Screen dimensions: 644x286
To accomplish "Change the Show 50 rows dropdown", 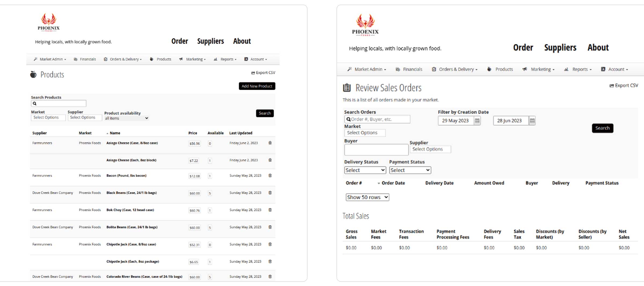I will (367, 197).
